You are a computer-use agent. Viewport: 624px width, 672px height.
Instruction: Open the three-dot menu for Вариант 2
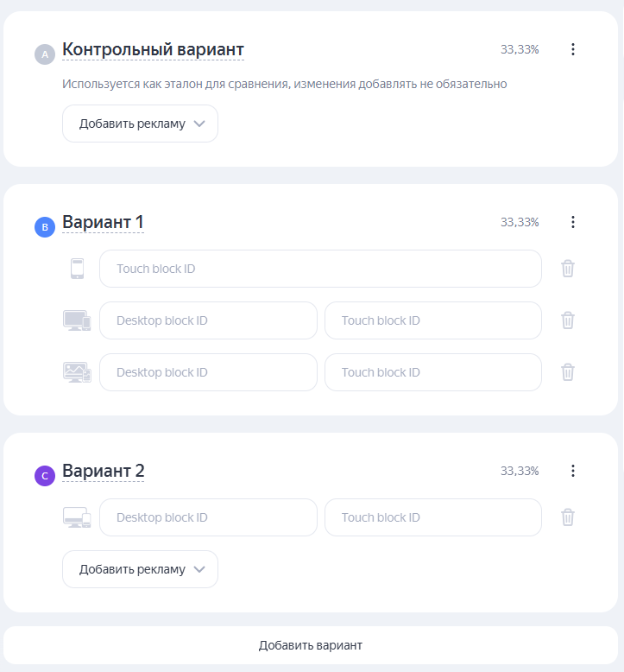[x=572, y=471]
